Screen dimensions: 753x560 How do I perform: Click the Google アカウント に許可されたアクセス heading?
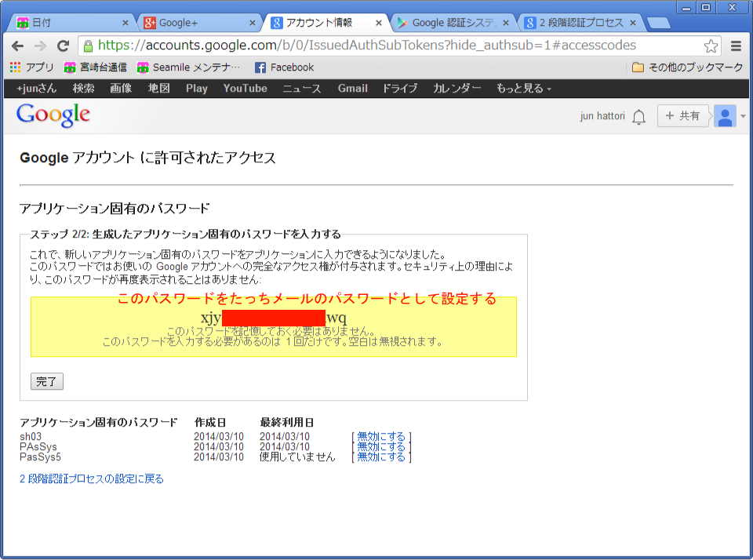click(148, 158)
